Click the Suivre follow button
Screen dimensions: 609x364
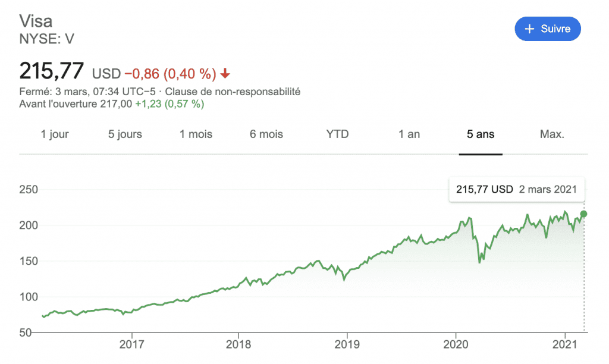[x=547, y=29]
